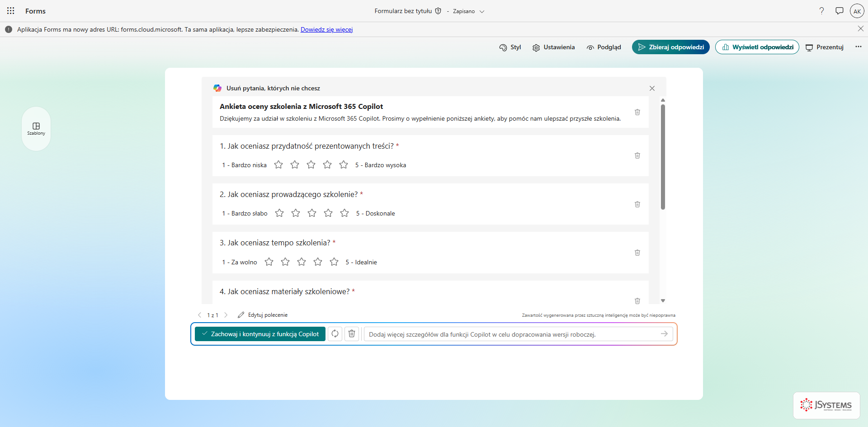Dismiss the new URL notification bar
The image size is (868, 427).
[861, 28]
